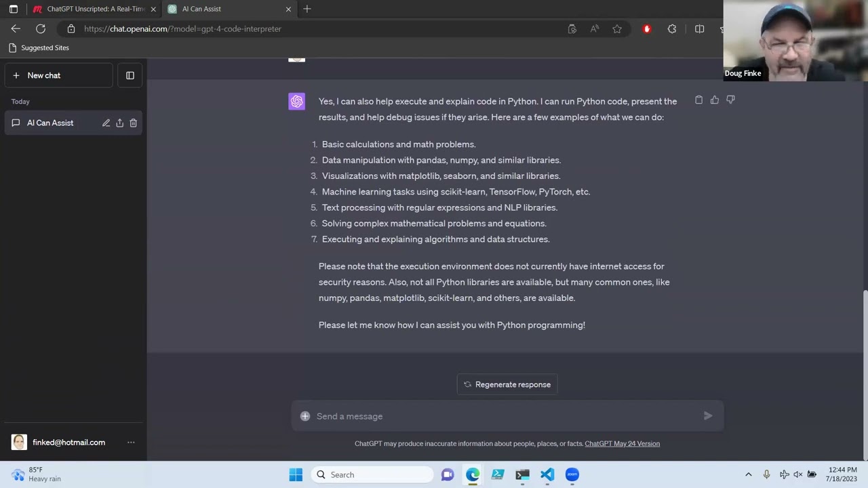Close the ChatGPT Unscripted tab
This screenshot has height=488, width=868.
[x=153, y=9]
